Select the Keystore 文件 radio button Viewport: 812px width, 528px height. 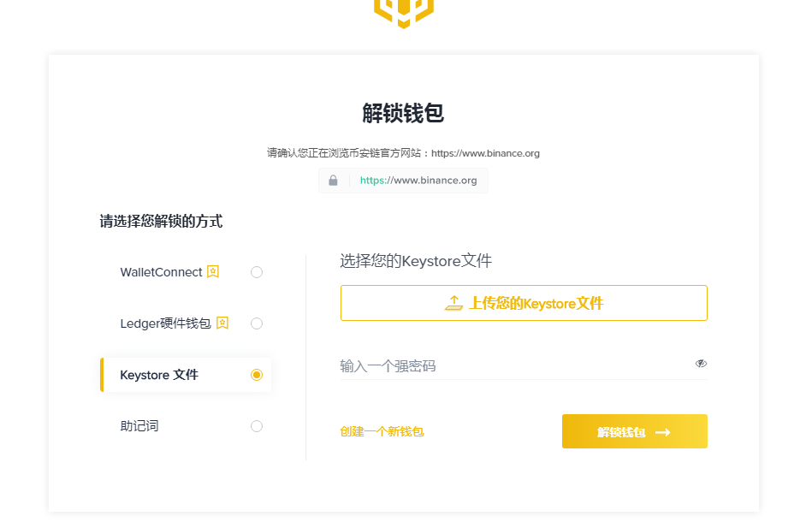tap(257, 375)
